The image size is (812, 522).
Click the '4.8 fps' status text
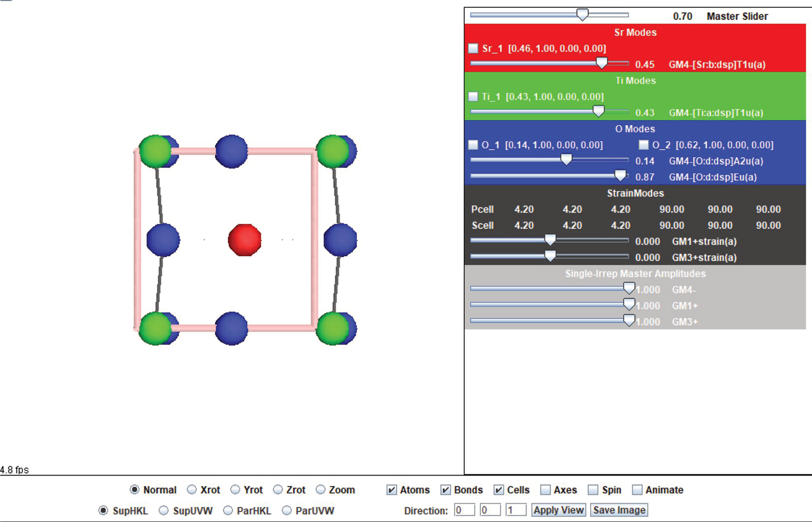point(15,470)
